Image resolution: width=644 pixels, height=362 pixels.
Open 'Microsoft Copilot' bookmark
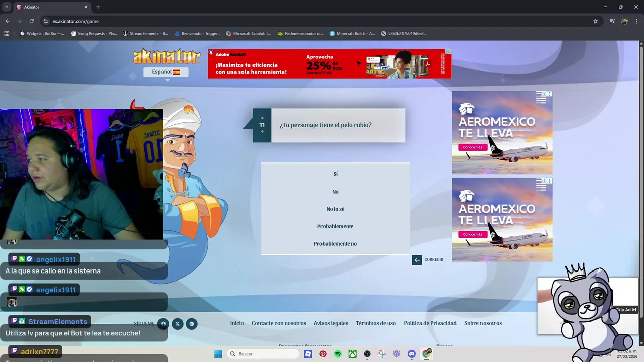click(249, 34)
